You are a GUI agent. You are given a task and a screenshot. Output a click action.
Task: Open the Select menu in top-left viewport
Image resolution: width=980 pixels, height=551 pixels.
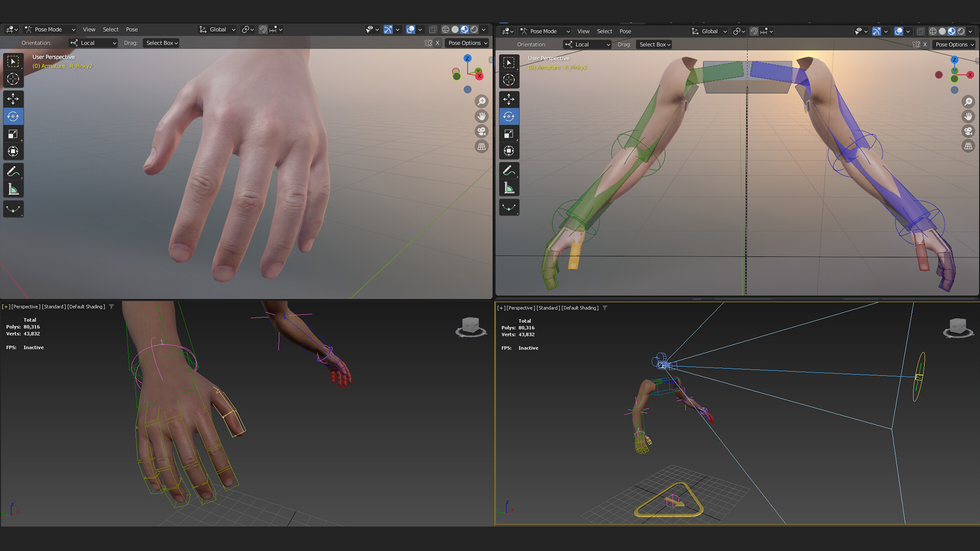[110, 30]
